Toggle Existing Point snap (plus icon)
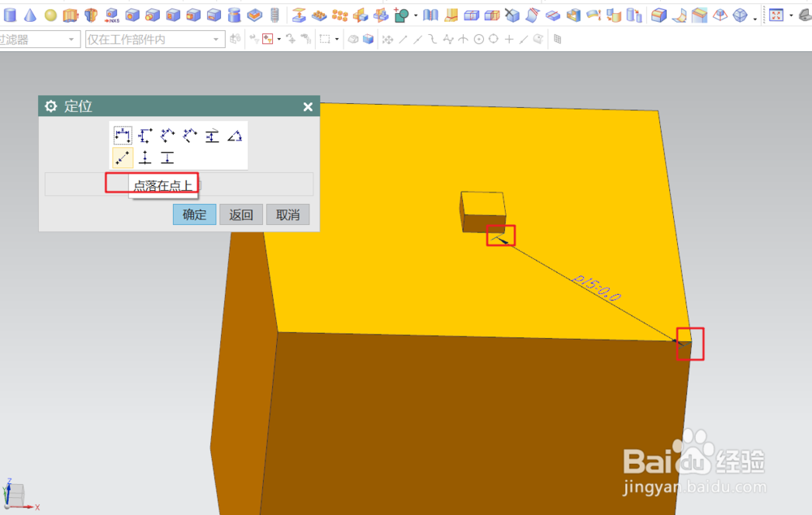812x515 pixels. [509, 39]
